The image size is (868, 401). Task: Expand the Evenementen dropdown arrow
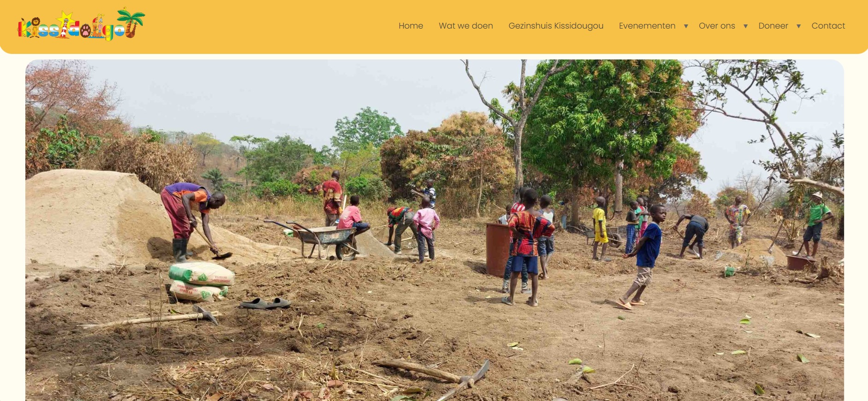686,26
